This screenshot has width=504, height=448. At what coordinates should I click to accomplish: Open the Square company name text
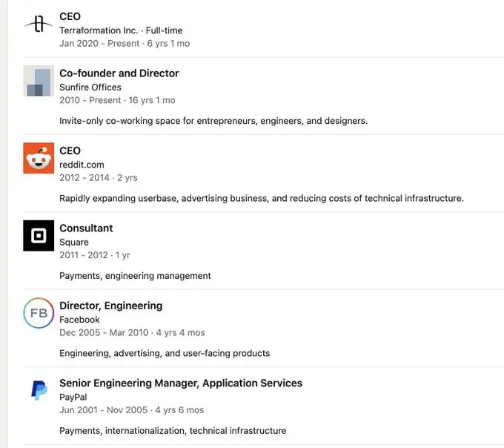click(x=74, y=243)
